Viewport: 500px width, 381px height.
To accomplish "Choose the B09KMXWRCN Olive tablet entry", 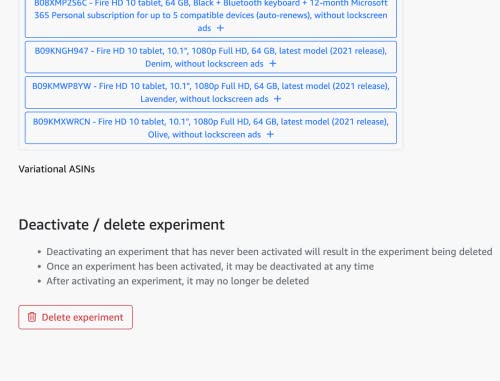I will tap(211, 128).
